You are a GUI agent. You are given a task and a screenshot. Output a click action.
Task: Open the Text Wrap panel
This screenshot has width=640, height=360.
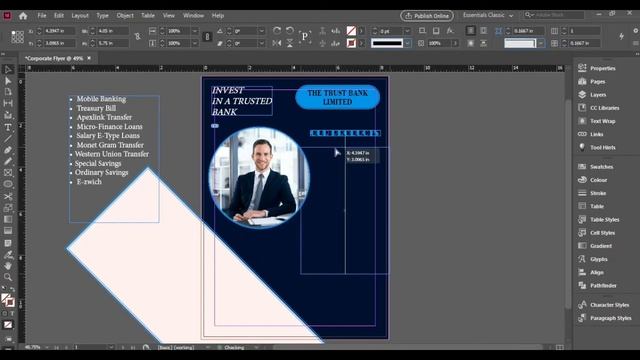(596, 121)
